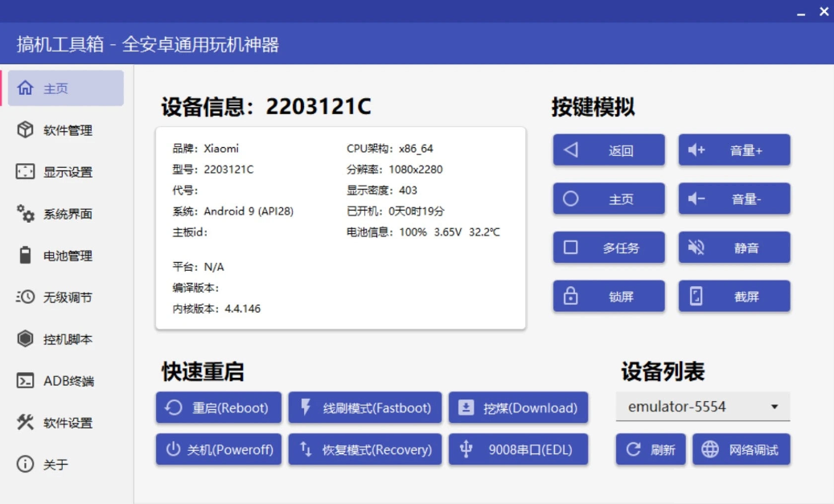Screen dimensions: 834x504
Task: Start 网络调试 network debugging
Action: coord(741,449)
